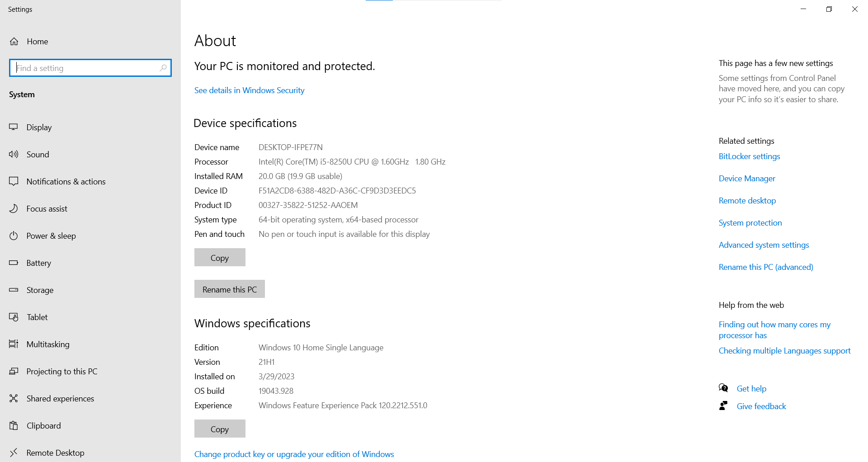Click the Power & sleep icon
The image size is (868, 462).
tap(14, 236)
